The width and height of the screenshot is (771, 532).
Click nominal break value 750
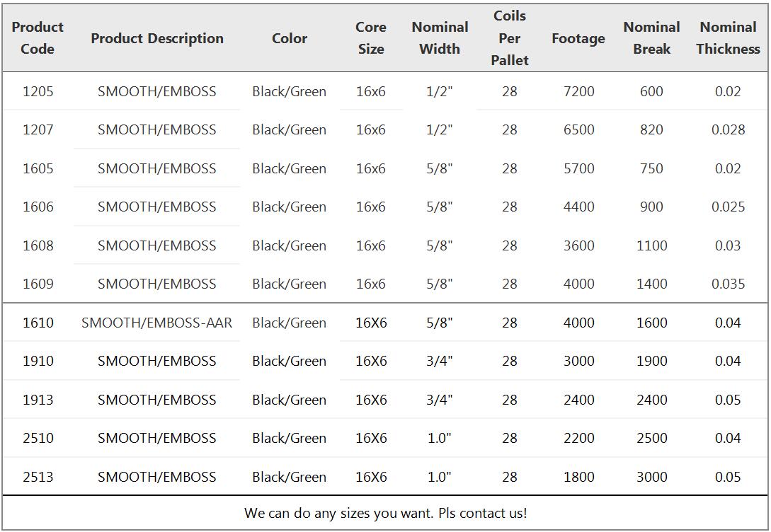coord(651,168)
